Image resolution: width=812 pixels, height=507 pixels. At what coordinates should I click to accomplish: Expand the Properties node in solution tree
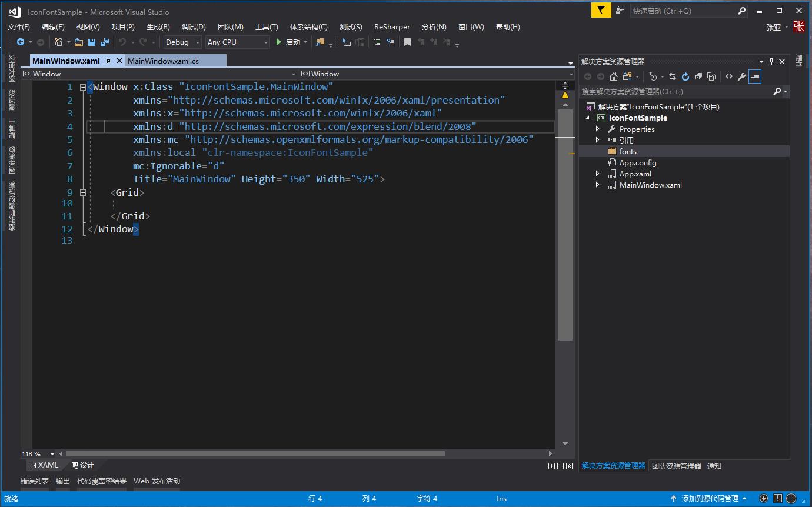pos(598,129)
